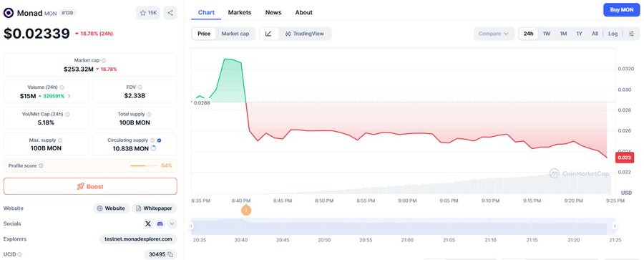Select the 1M timeframe

click(x=564, y=34)
